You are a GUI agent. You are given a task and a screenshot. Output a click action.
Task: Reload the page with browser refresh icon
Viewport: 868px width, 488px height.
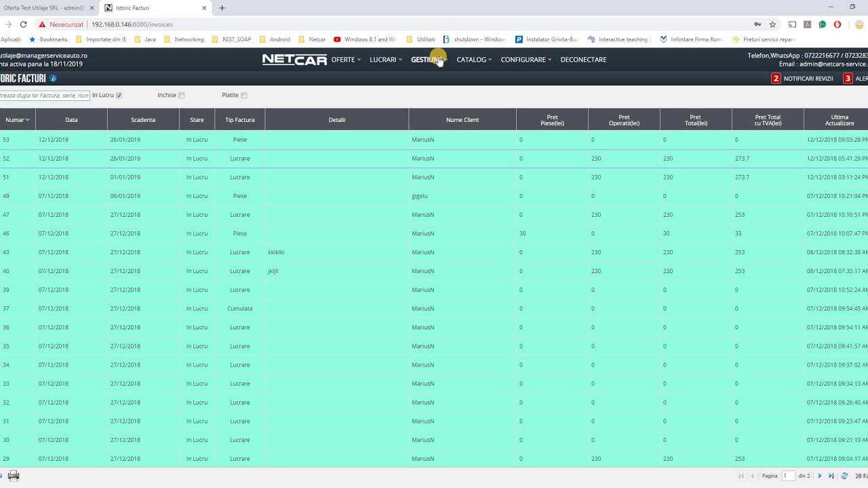[x=23, y=24]
